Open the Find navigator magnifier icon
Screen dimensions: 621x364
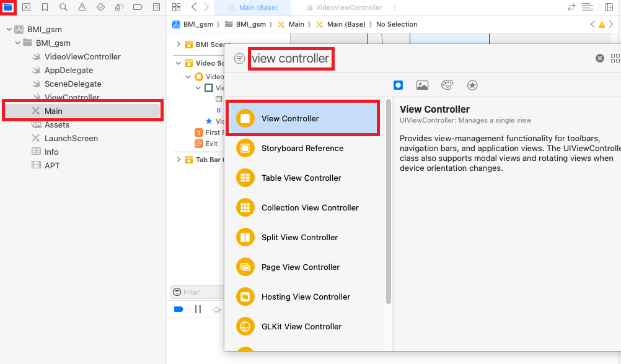point(63,7)
